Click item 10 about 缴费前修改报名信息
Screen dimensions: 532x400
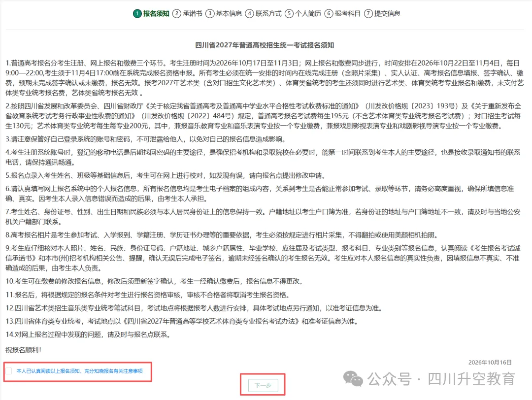pos(155,281)
